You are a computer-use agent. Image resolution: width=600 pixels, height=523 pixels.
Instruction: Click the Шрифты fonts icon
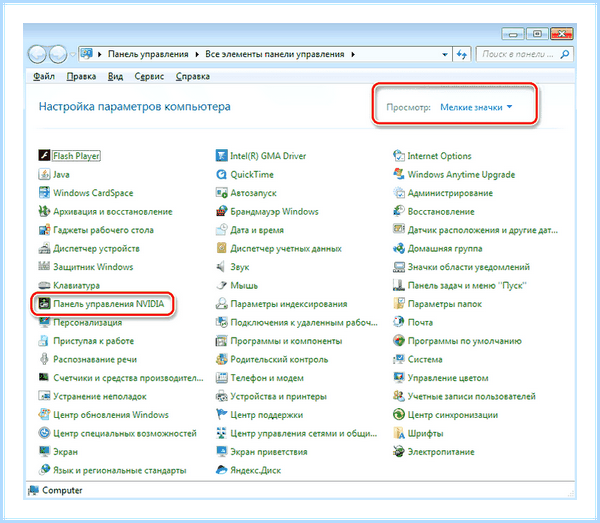click(x=399, y=433)
